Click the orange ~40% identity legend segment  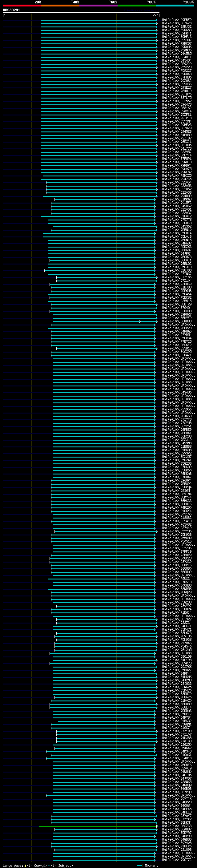click(60, 6)
